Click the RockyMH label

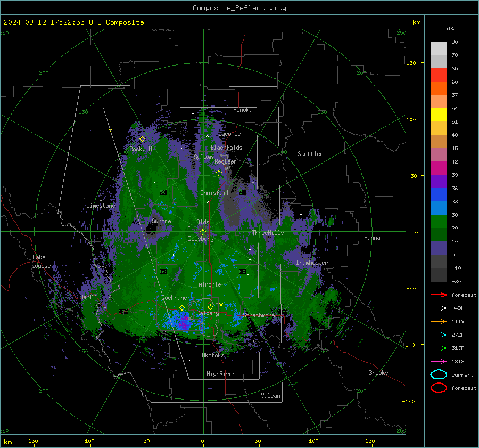click(x=141, y=149)
